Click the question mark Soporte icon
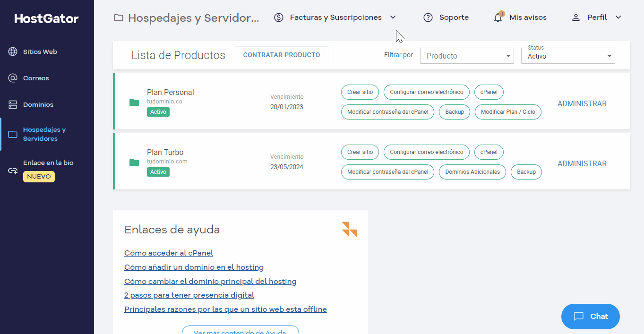The image size is (644, 334). [428, 17]
